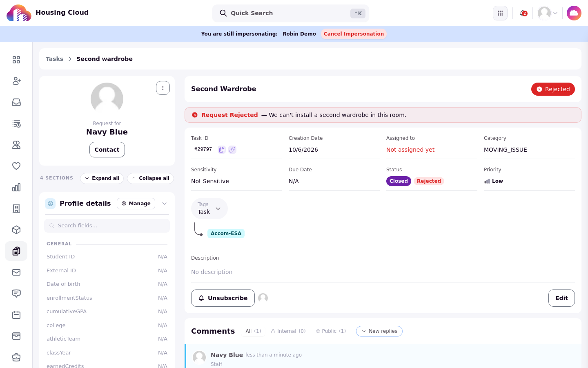588x368 pixels.
Task: Go to Tasks in the breadcrumb
Action: [54, 59]
